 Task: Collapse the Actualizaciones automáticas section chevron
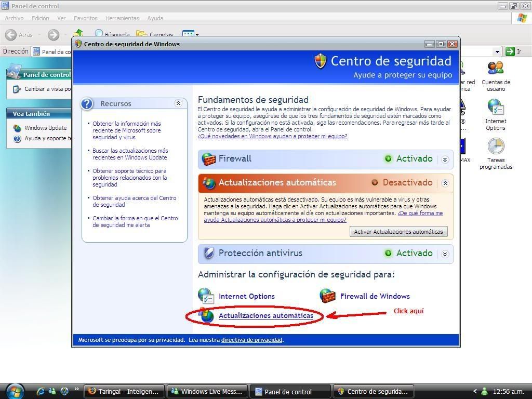pyautogui.click(x=445, y=183)
